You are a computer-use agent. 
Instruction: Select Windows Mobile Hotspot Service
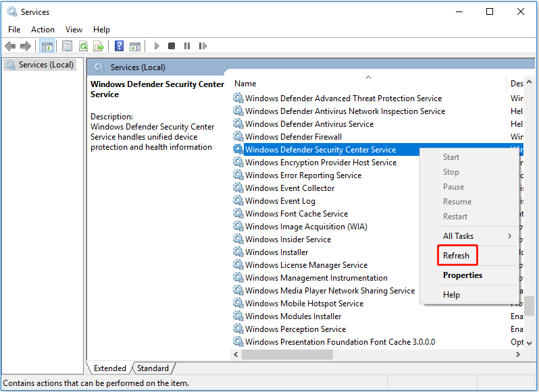[304, 304]
